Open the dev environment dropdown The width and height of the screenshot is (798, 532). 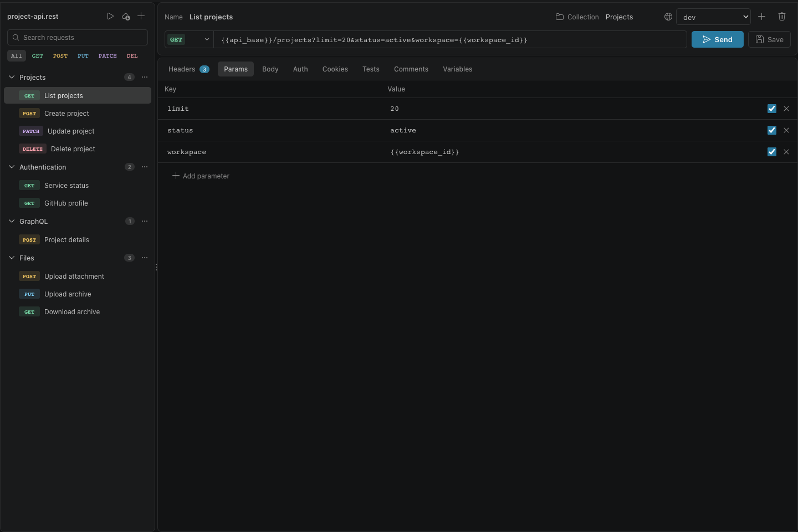pos(713,17)
